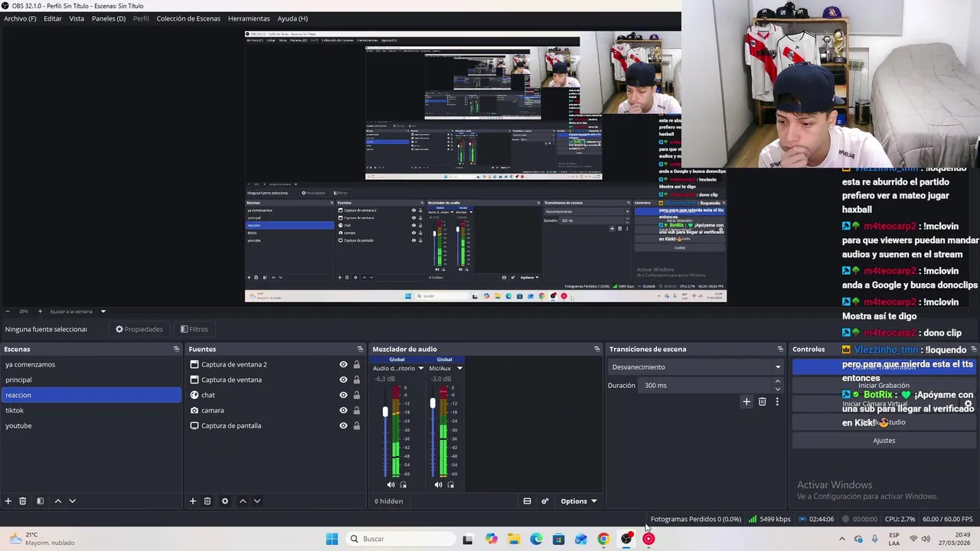Open the Paneles menu
This screenshot has height=551, width=980.
tap(109, 18)
